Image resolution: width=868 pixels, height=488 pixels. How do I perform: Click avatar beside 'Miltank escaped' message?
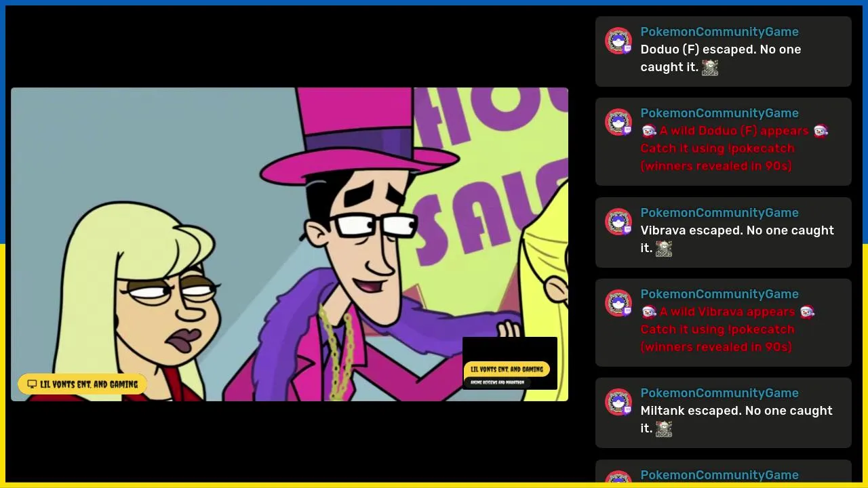pyautogui.click(x=618, y=402)
